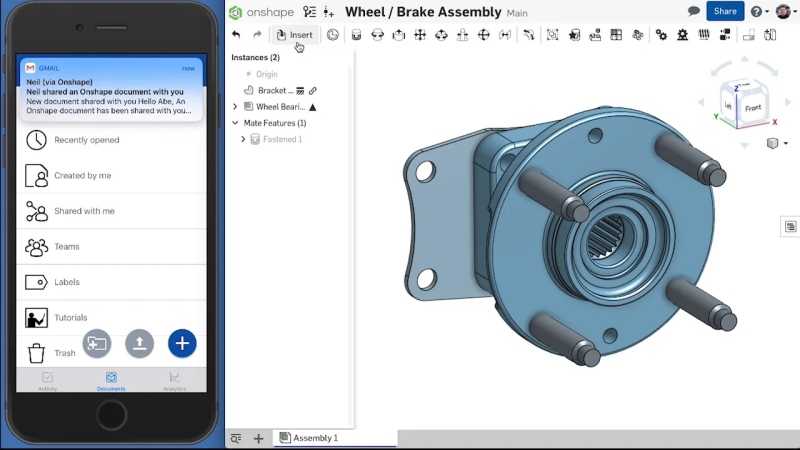Open Shared with me on phone

coord(111,211)
